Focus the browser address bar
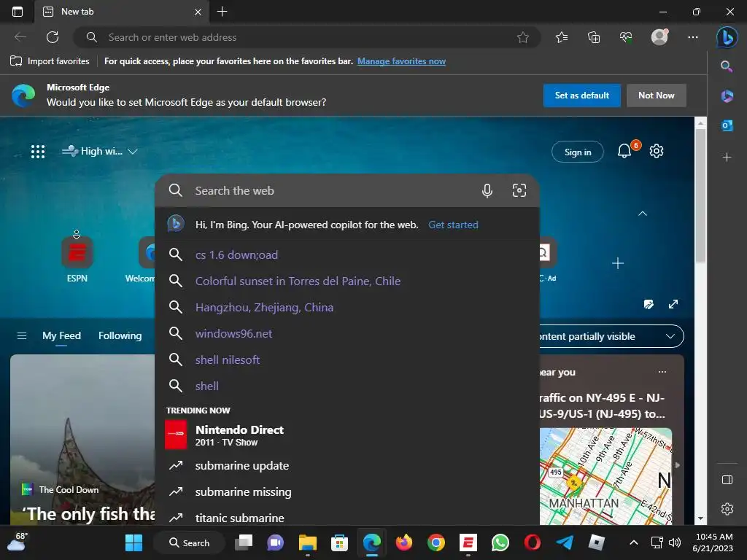 307,37
